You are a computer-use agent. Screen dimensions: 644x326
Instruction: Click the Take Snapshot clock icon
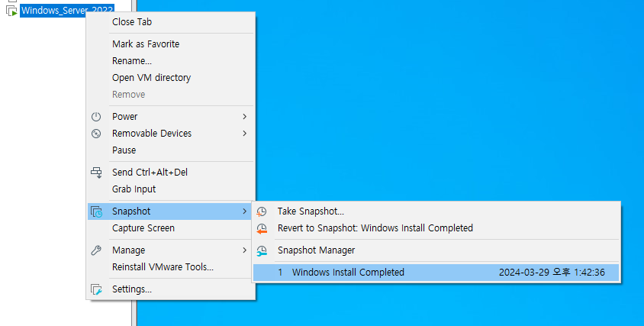pos(262,211)
